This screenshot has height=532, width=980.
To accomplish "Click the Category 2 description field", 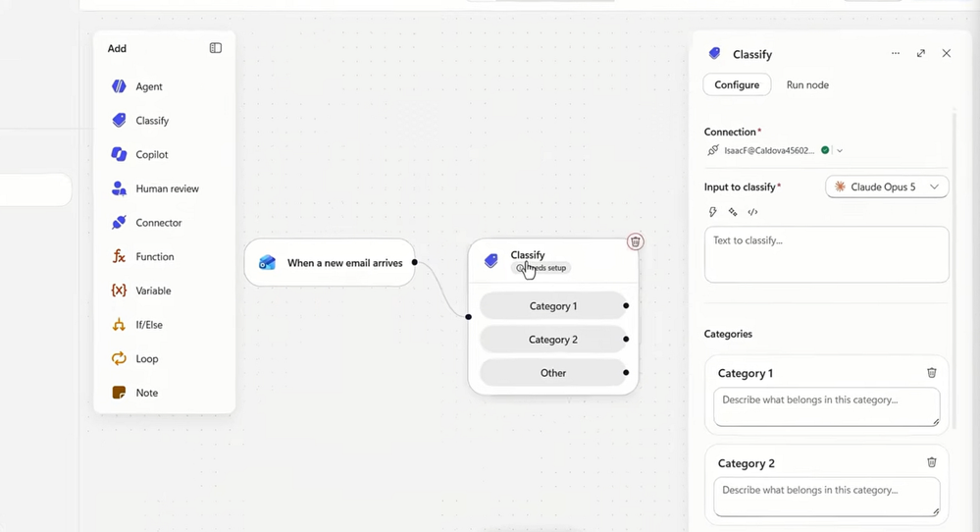I will tap(826, 497).
